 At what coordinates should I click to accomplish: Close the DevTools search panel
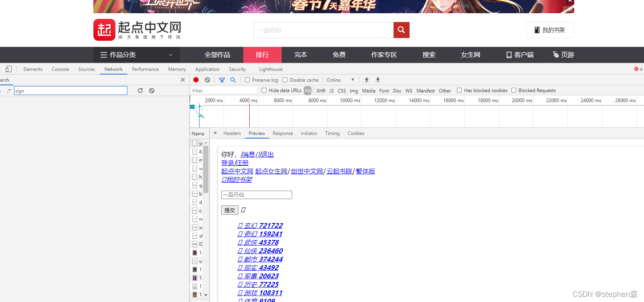[x=183, y=80]
